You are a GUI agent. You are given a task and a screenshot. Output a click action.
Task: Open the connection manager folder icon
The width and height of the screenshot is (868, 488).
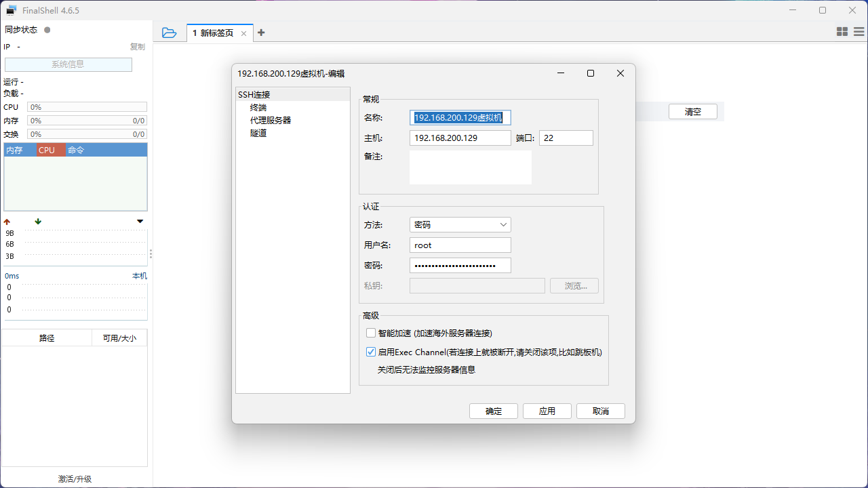coord(169,32)
